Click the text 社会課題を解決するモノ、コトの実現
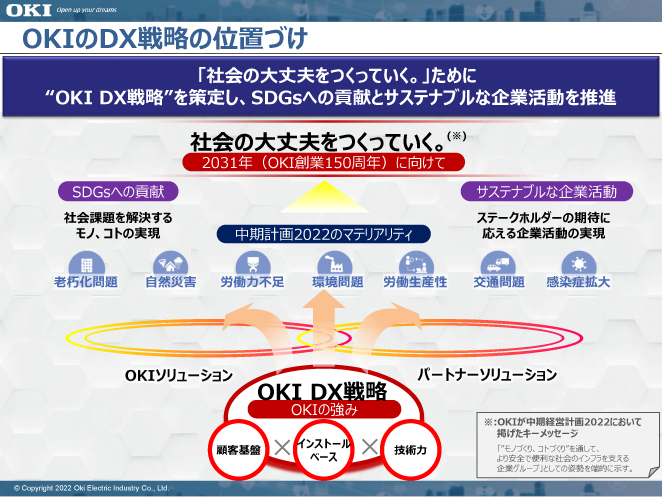Viewport: 662px width, 497px height. coord(118,225)
